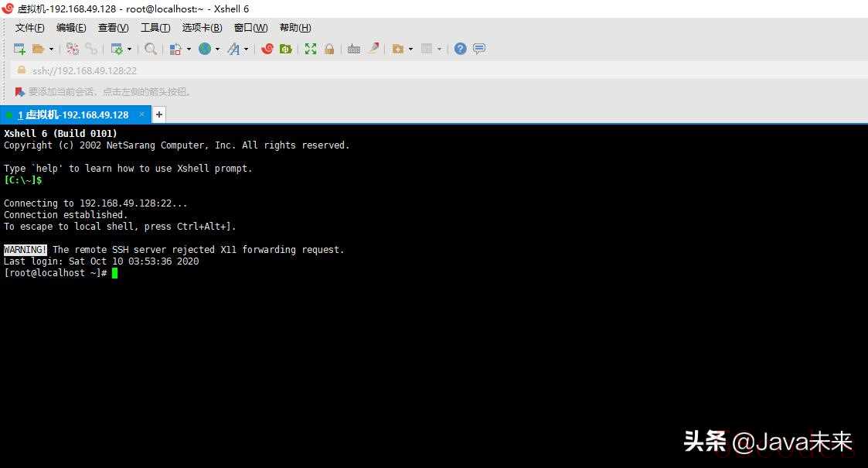Image resolution: width=868 pixels, height=468 pixels.
Task: Open the 文件(F) menu
Action: 30,28
